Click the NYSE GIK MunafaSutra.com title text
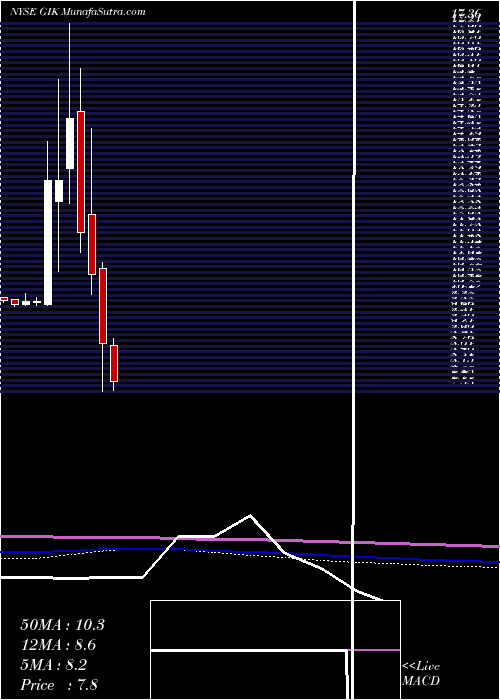 (x=77, y=12)
